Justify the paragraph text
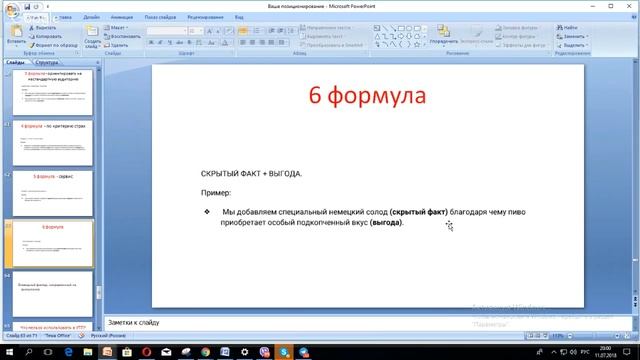Viewport: 640px width, 360px height. pyautogui.click(x=271, y=42)
